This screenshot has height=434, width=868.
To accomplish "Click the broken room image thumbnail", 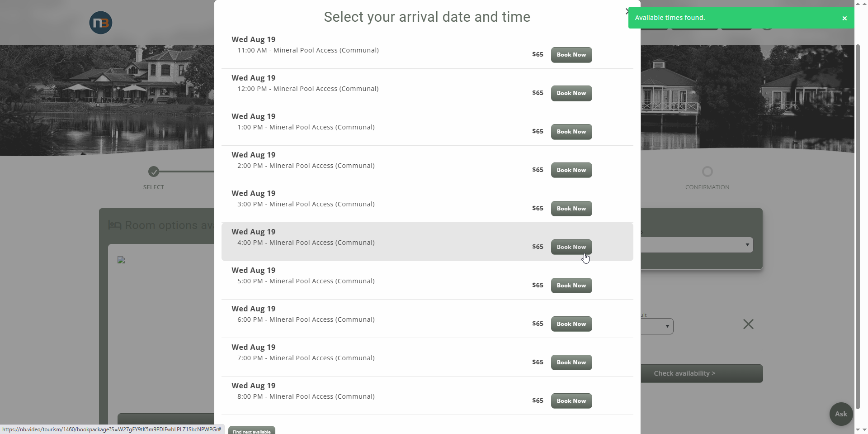I will pos(121,260).
